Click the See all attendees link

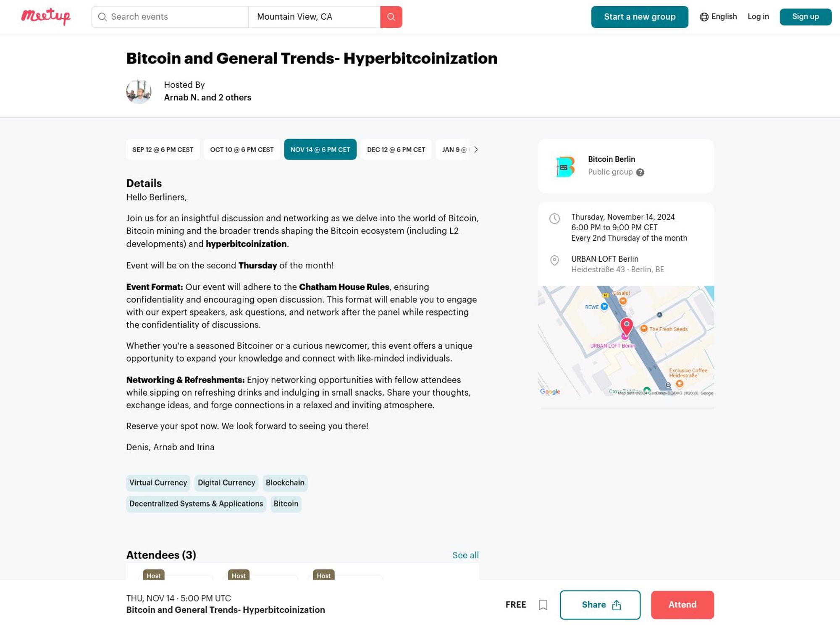coord(465,555)
